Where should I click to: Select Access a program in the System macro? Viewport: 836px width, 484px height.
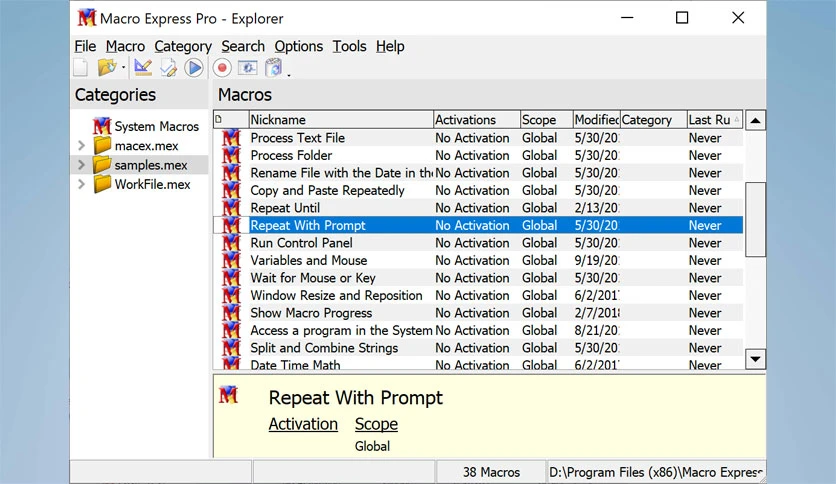coord(341,330)
